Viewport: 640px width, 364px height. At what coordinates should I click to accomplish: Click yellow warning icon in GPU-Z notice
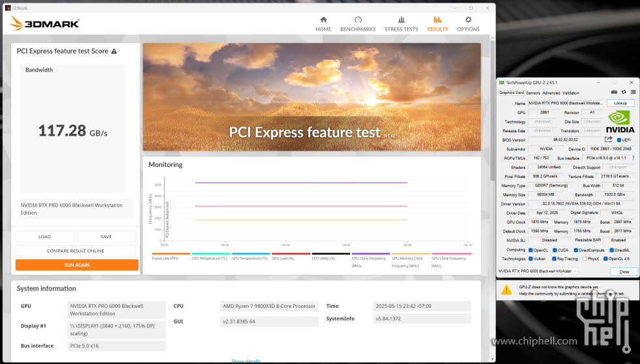pos(507,290)
